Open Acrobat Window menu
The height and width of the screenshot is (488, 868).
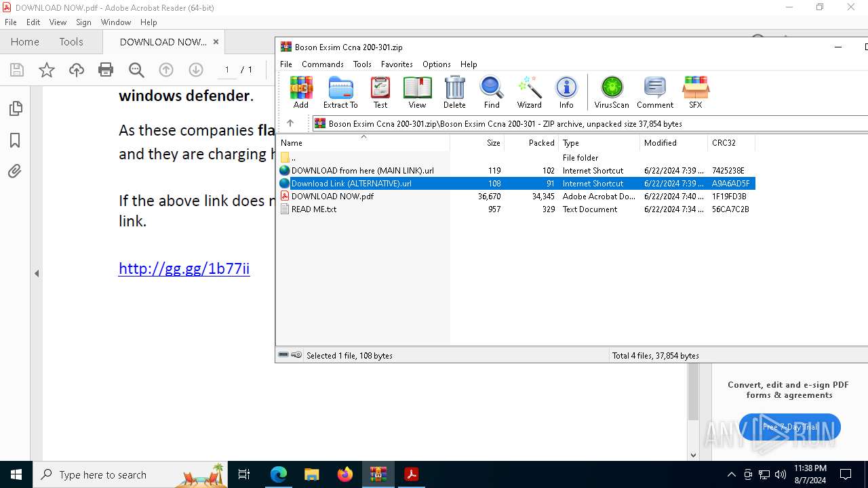[x=116, y=22]
